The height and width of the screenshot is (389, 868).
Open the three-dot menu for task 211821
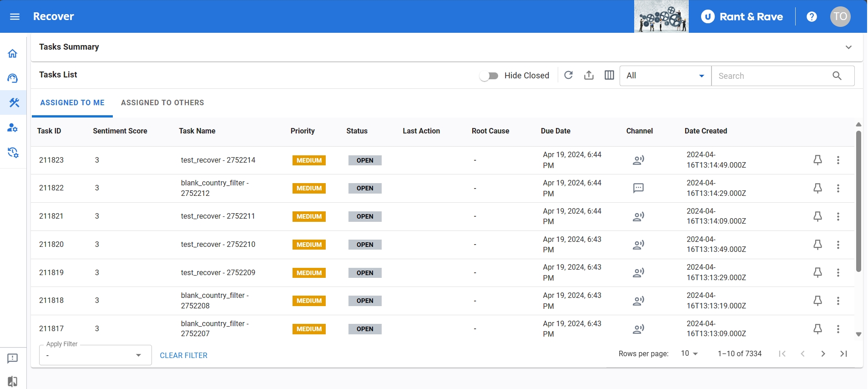coord(838,216)
